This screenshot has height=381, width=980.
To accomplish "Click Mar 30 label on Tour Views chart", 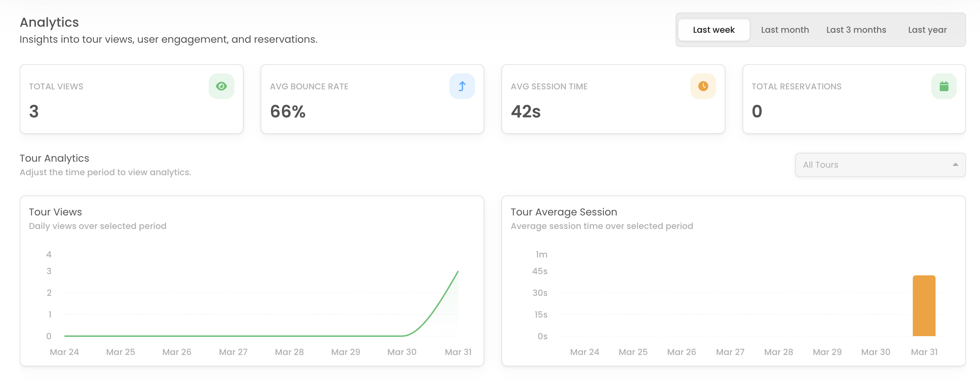I will coord(401,352).
